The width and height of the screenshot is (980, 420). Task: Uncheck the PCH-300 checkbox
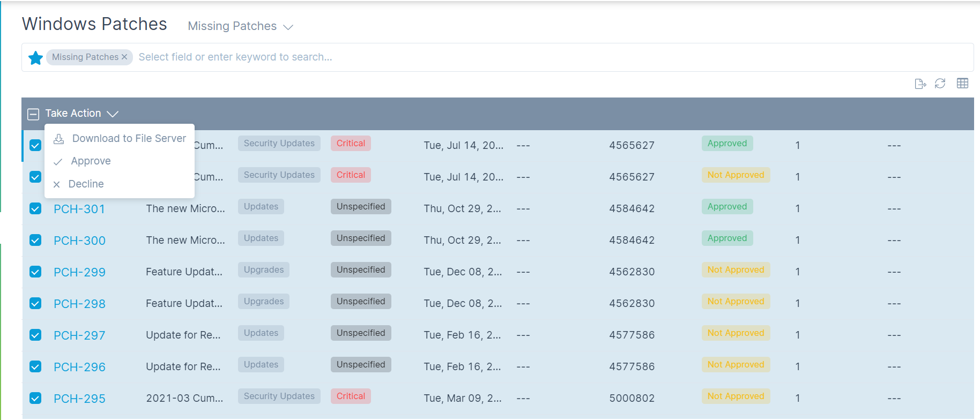pos(35,240)
